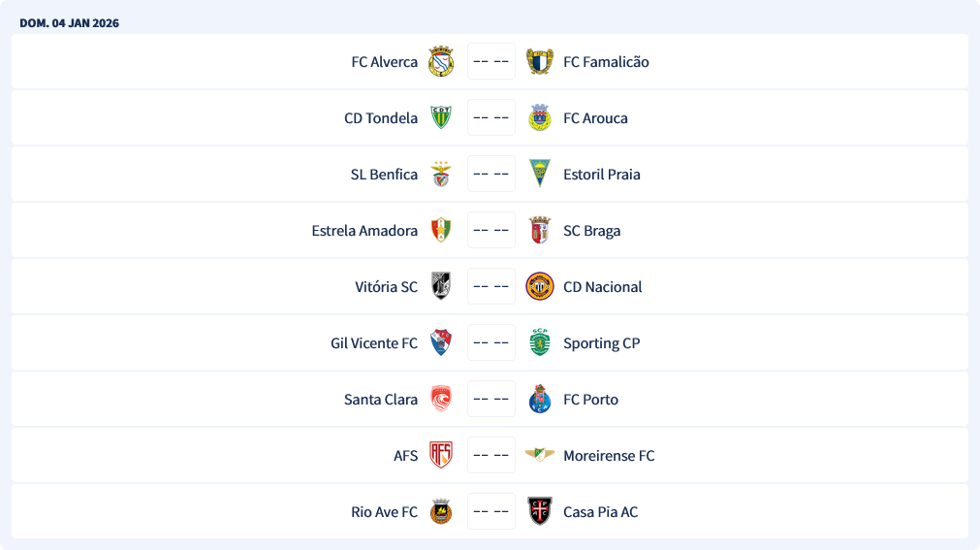This screenshot has width=980, height=550.
Task: Click the Sporting CP green crest
Action: click(x=540, y=343)
